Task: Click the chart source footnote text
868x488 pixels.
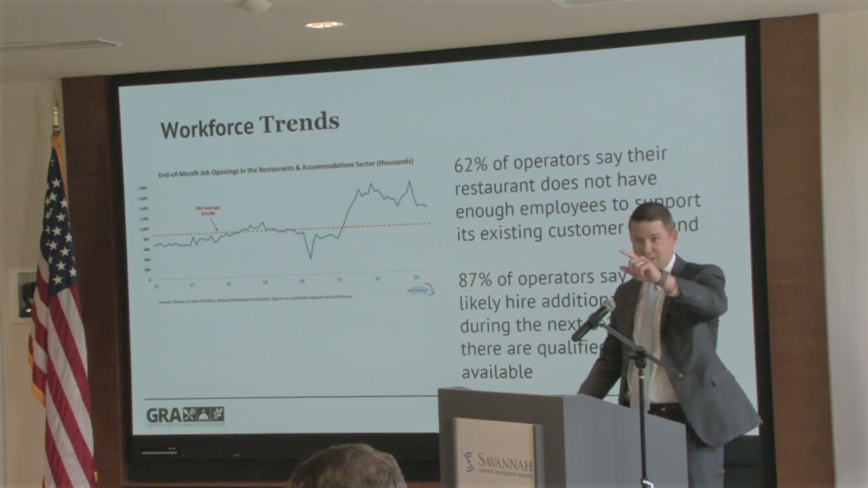Action: [255, 297]
